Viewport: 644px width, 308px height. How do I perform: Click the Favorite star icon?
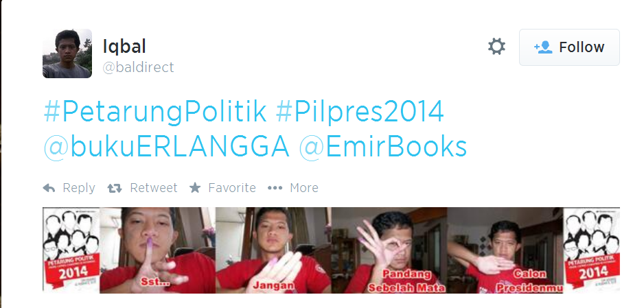(195, 188)
